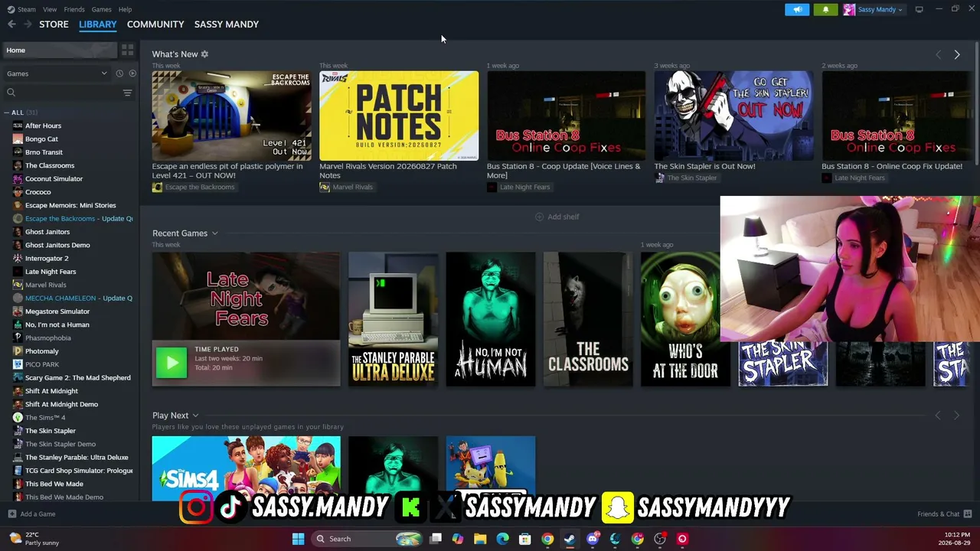Expand the Recent Games shelf dropdown
The image size is (980, 551).
point(214,233)
